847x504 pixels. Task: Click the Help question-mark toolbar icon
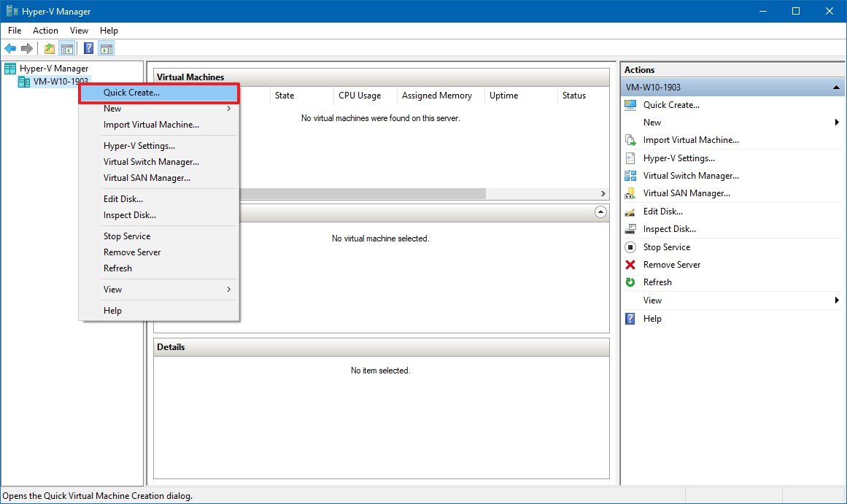88,48
